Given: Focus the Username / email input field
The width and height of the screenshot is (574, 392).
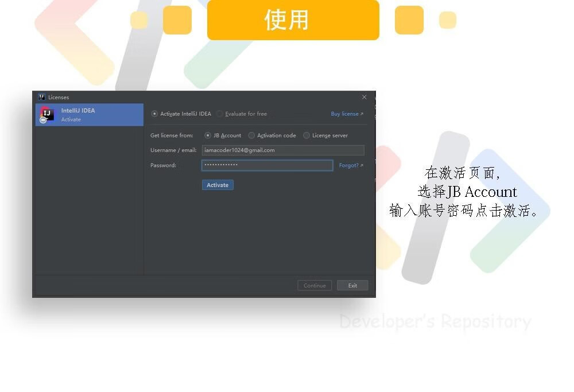Looking at the screenshot, I should pos(282,150).
